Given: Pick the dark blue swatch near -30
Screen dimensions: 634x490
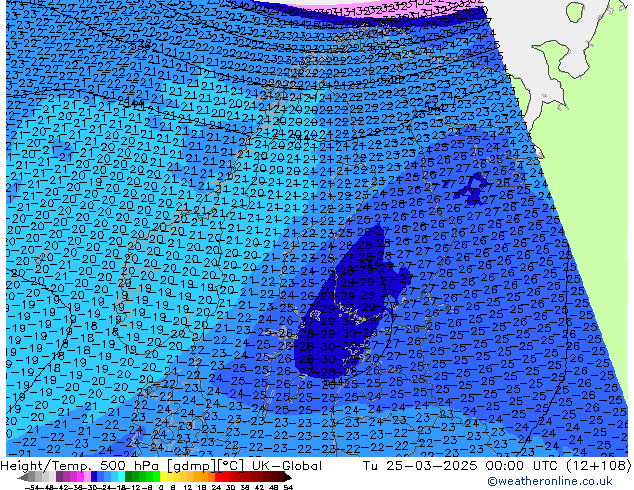Looking at the screenshot, I should point(94,476).
